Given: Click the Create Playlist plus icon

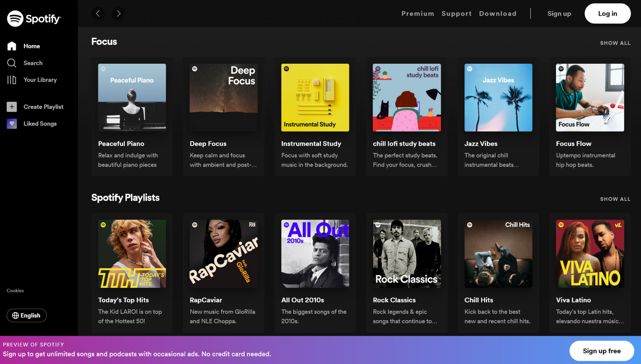Looking at the screenshot, I should (12, 107).
